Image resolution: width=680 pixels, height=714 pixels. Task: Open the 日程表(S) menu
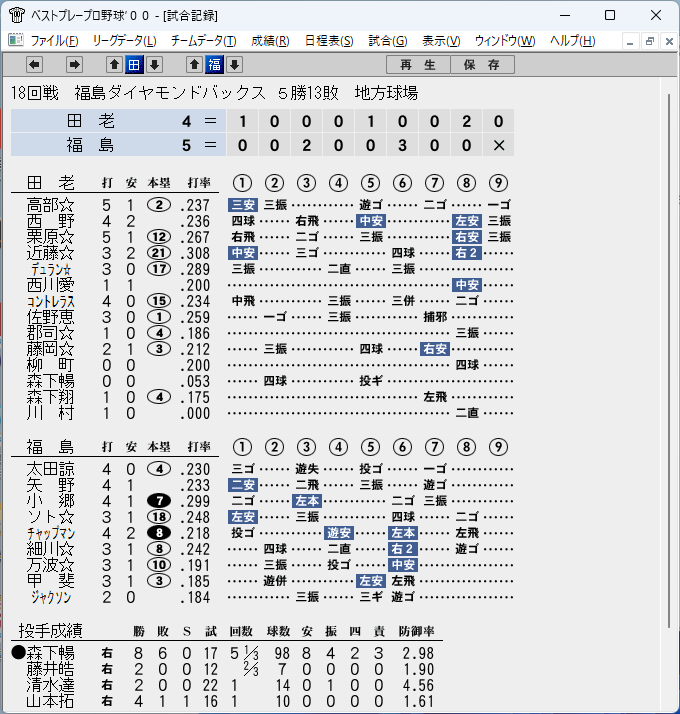[329, 41]
